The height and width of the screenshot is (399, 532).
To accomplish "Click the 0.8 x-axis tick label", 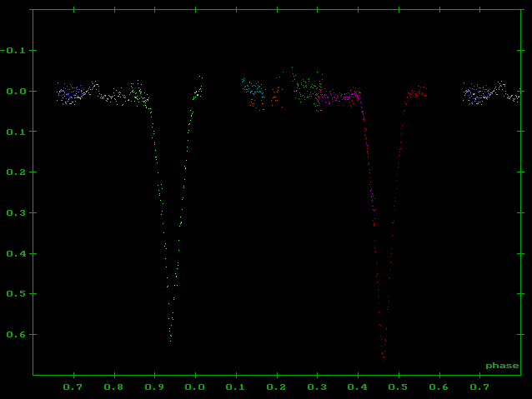I will [x=113, y=387].
